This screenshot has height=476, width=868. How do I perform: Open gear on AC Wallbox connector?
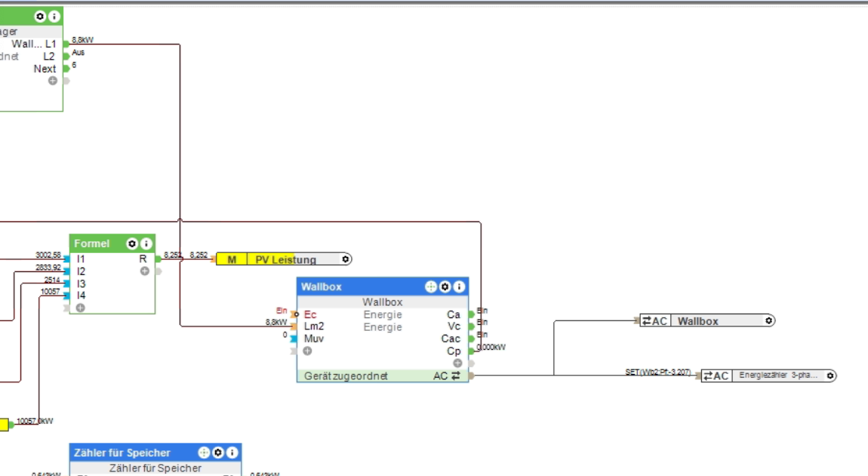click(768, 320)
